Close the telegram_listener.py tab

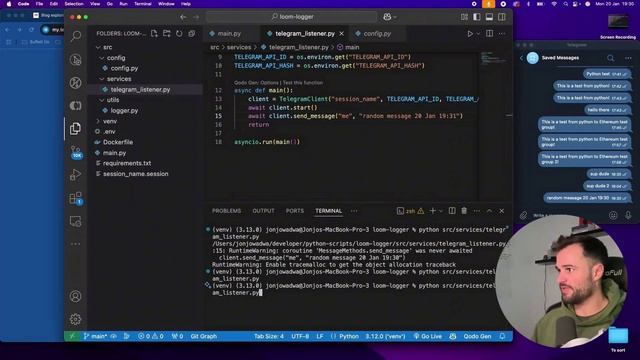[x=342, y=34]
